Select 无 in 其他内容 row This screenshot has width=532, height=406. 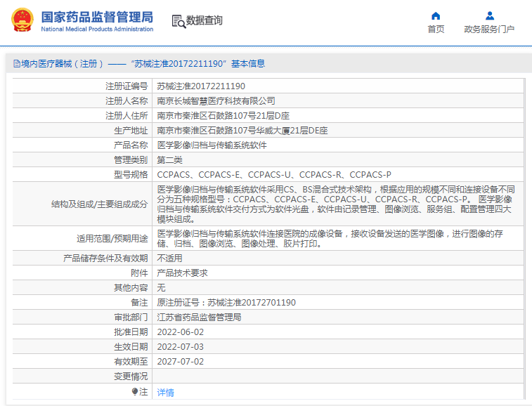click(161, 287)
